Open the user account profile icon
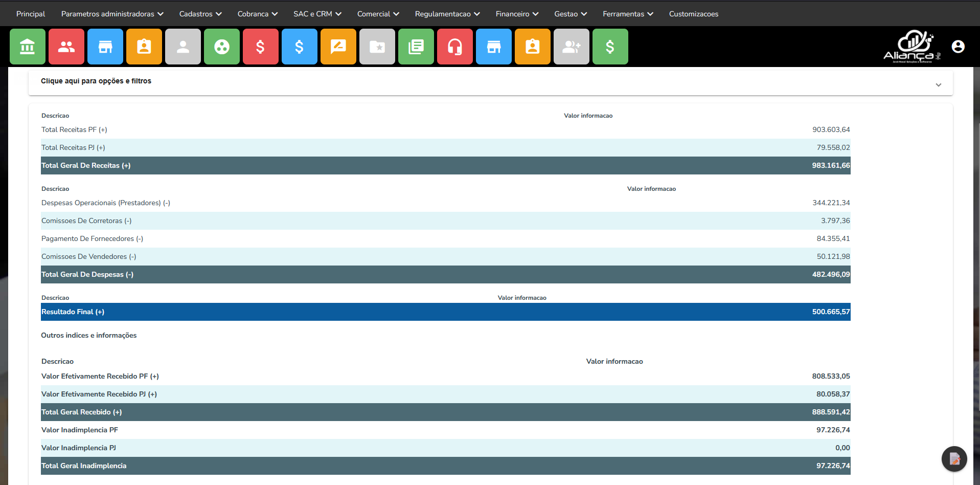 pos(958,47)
